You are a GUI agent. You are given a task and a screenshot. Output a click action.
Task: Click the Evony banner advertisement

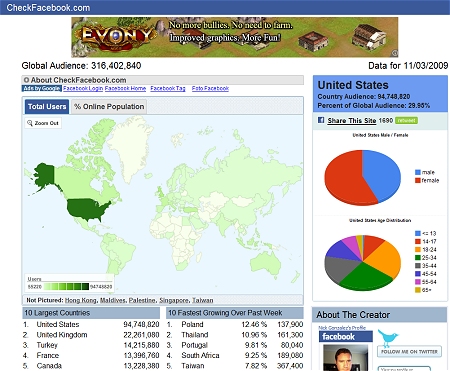[235, 37]
